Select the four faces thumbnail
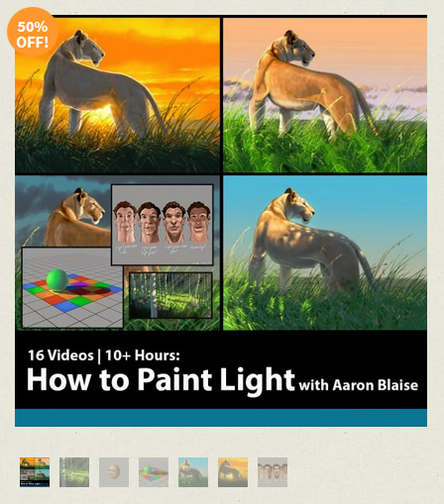This screenshot has height=504, width=444. 273,472
